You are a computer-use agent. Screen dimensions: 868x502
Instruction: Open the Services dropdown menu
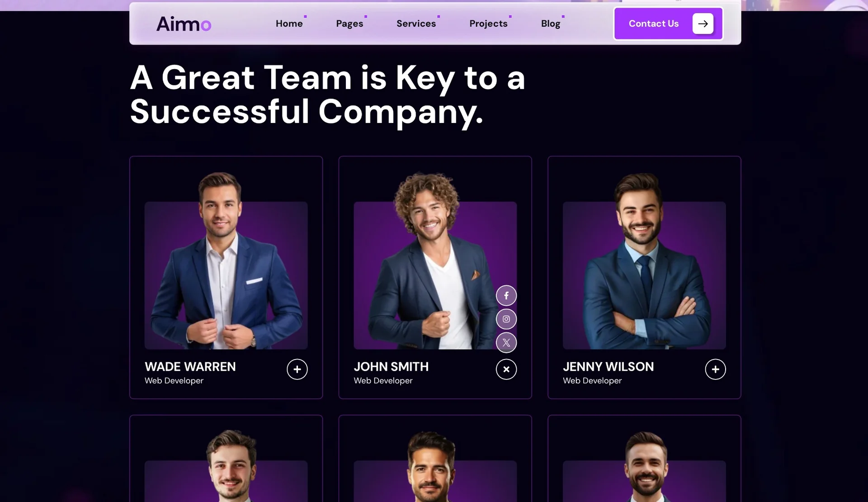(x=416, y=24)
